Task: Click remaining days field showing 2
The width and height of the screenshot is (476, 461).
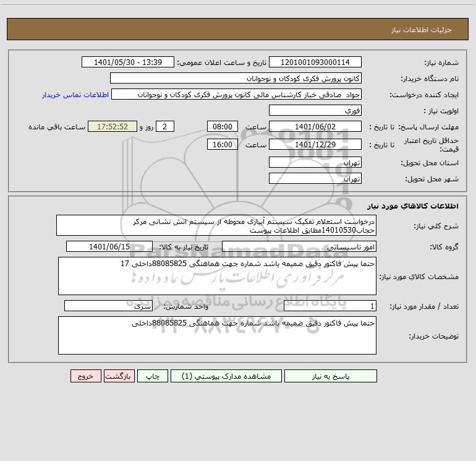Action: pos(165,126)
